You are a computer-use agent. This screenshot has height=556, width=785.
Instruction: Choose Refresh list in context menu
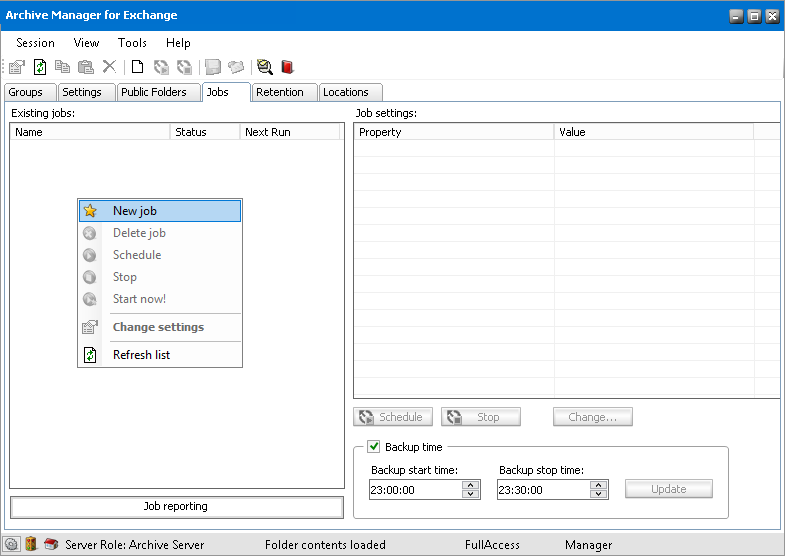tap(160, 355)
